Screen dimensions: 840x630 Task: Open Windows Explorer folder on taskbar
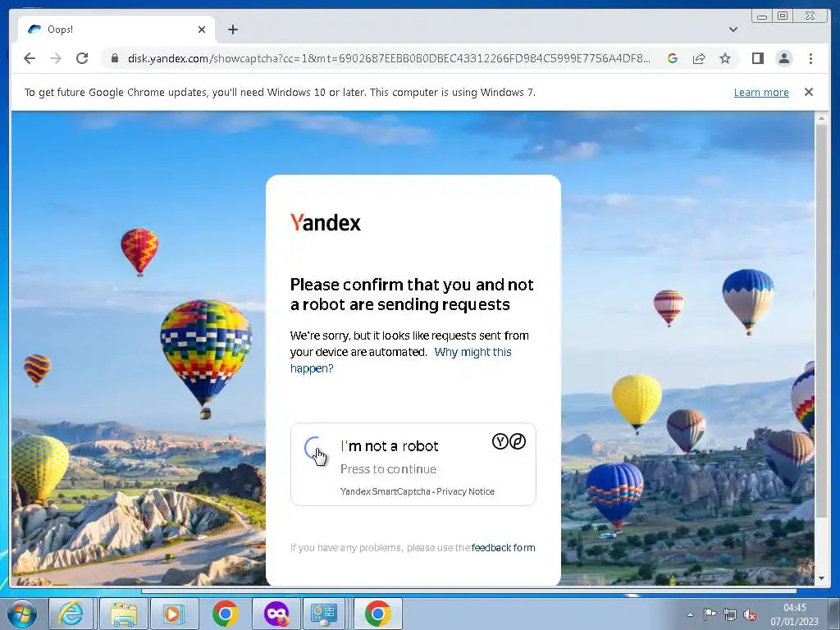[124, 614]
